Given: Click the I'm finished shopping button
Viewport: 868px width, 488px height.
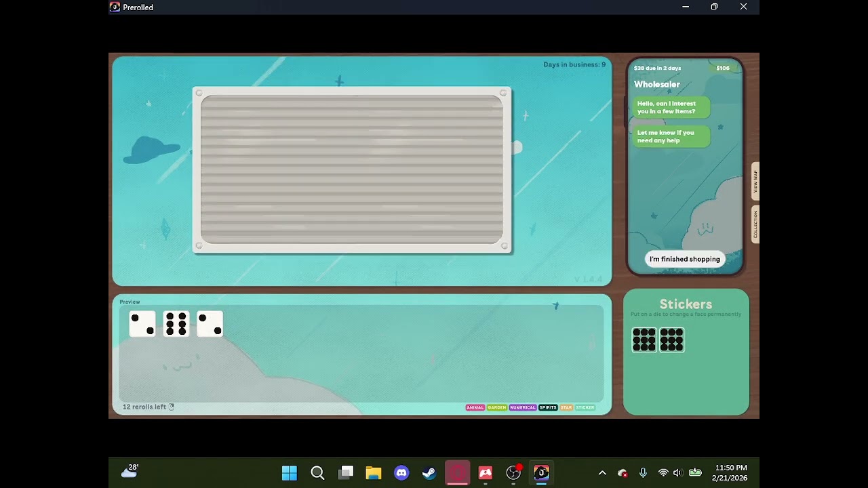Looking at the screenshot, I should click(685, 259).
